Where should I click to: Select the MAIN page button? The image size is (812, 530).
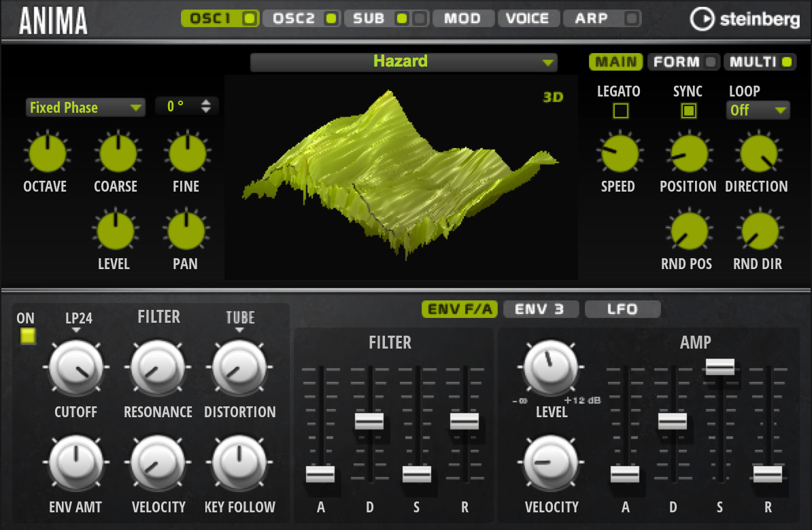(615, 62)
